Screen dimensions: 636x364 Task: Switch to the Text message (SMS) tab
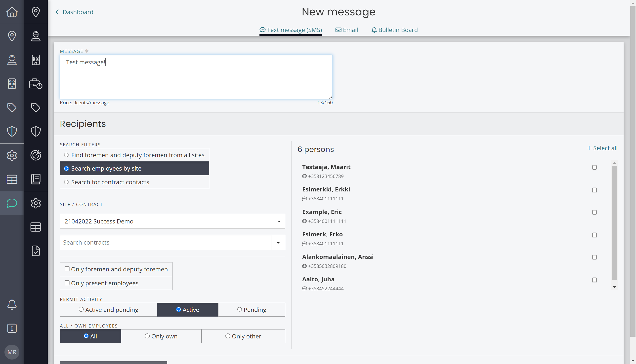[x=291, y=30]
